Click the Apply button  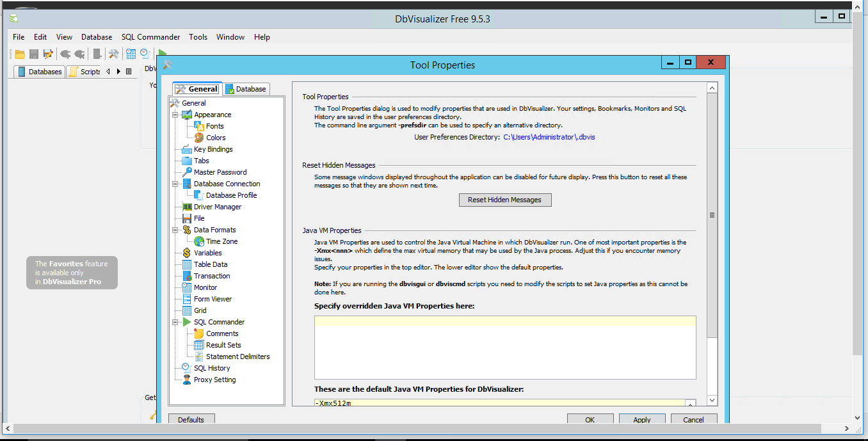pos(641,420)
